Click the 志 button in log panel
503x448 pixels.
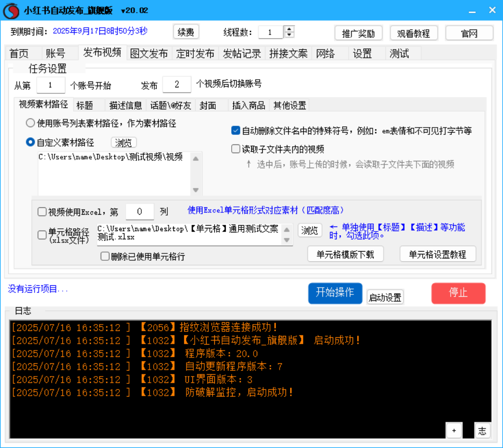pos(482,430)
